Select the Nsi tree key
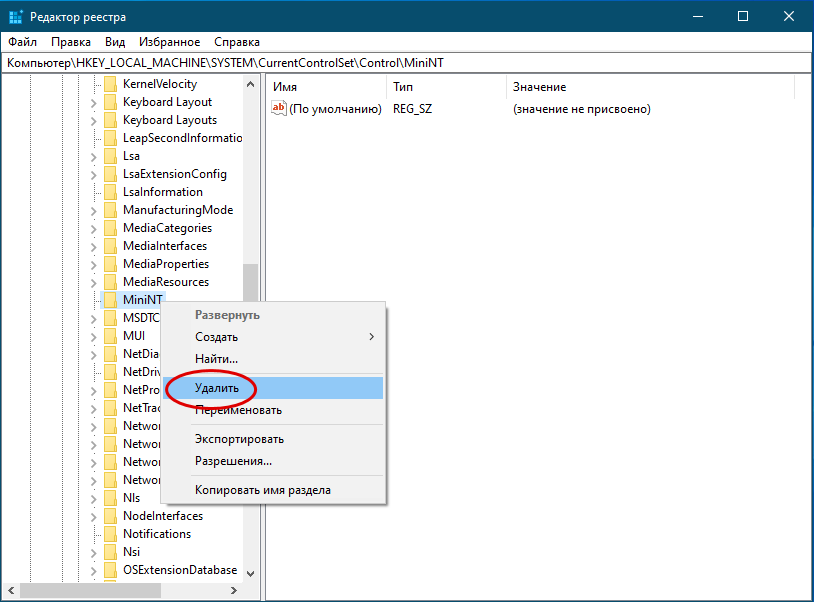Viewport: 814px width, 602px height. 131,552
